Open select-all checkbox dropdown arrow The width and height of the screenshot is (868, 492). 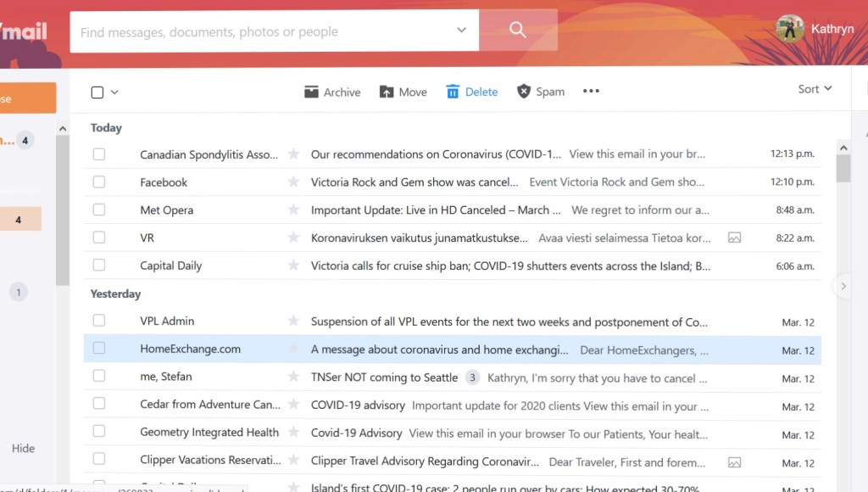pyautogui.click(x=114, y=92)
